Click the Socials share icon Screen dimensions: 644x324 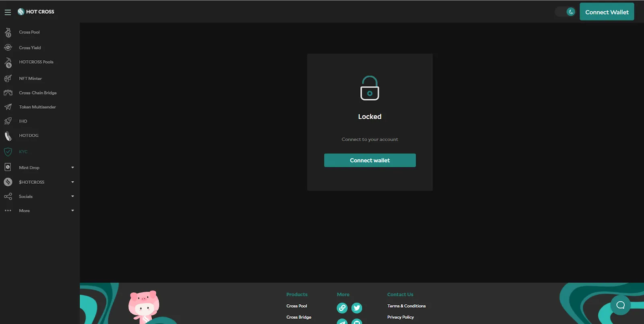(x=8, y=197)
